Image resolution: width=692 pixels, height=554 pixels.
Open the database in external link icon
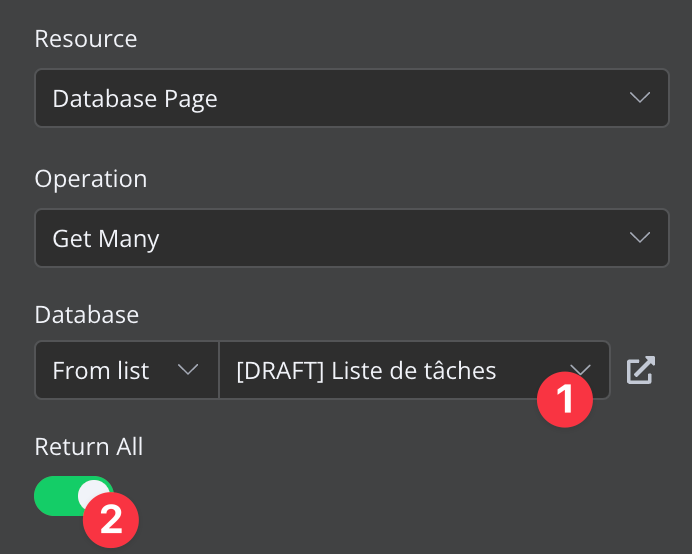click(x=640, y=370)
